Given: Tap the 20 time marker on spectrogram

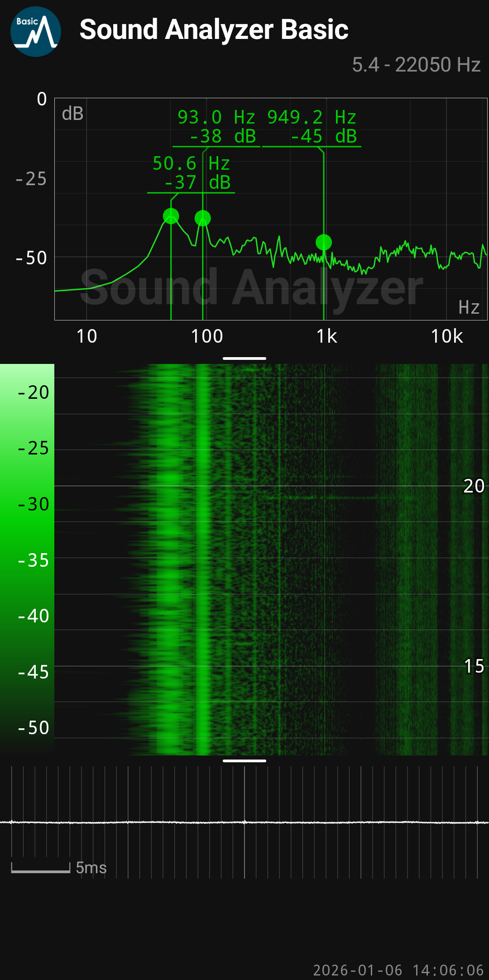Looking at the screenshot, I should coord(474,486).
